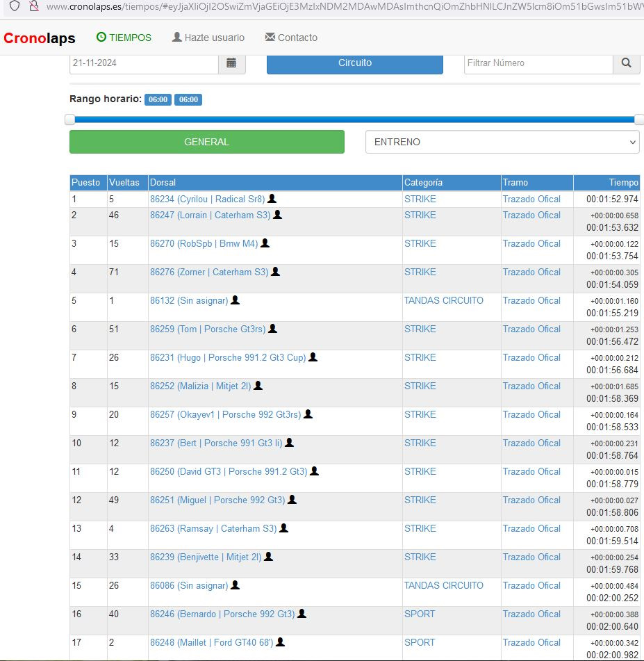This screenshot has height=661, width=644.
Task: Click the Vueltas column header
Action: point(127,183)
